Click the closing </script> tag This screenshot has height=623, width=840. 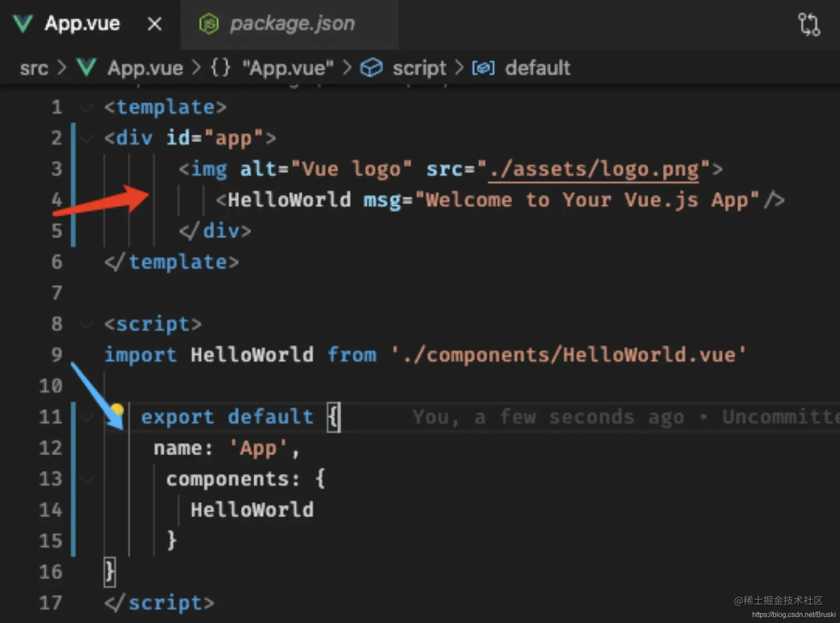point(159,603)
